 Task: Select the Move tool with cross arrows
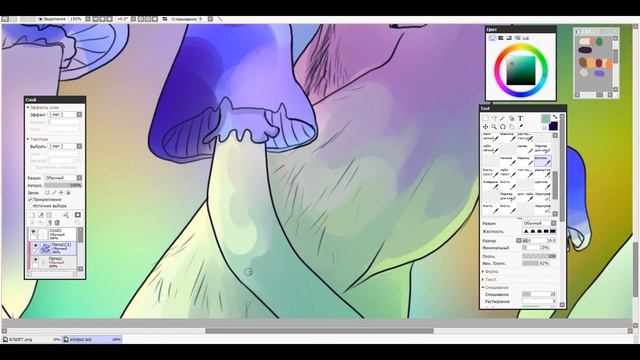point(485,127)
